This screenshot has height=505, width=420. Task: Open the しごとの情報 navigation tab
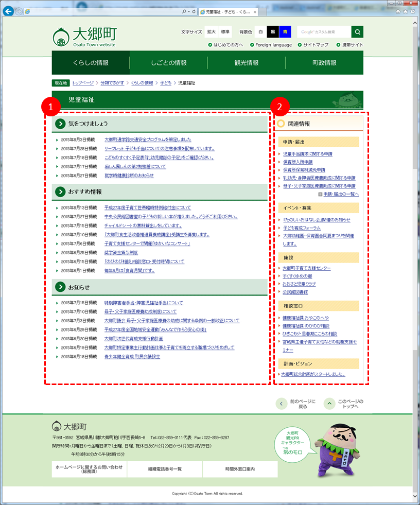pos(169,63)
